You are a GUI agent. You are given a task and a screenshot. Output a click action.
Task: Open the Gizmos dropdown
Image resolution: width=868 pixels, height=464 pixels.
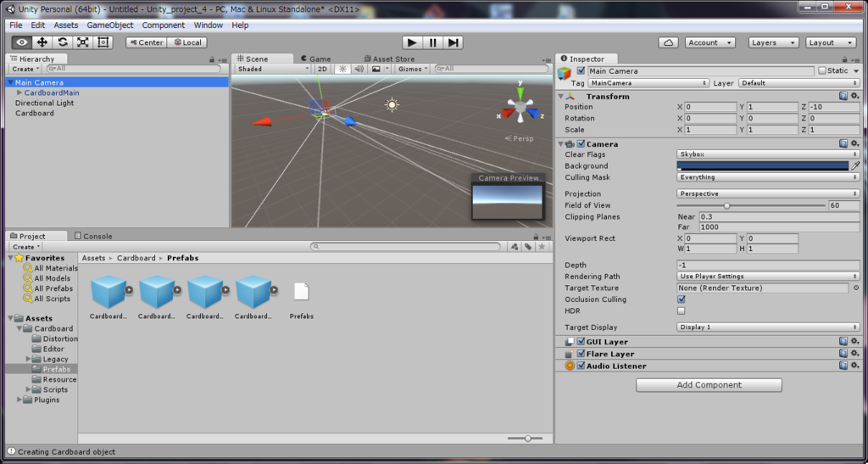click(413, 69)
